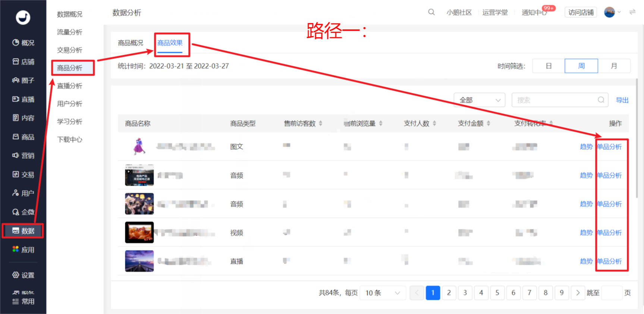Open 内容 content section in sidebar

point(23,118)
